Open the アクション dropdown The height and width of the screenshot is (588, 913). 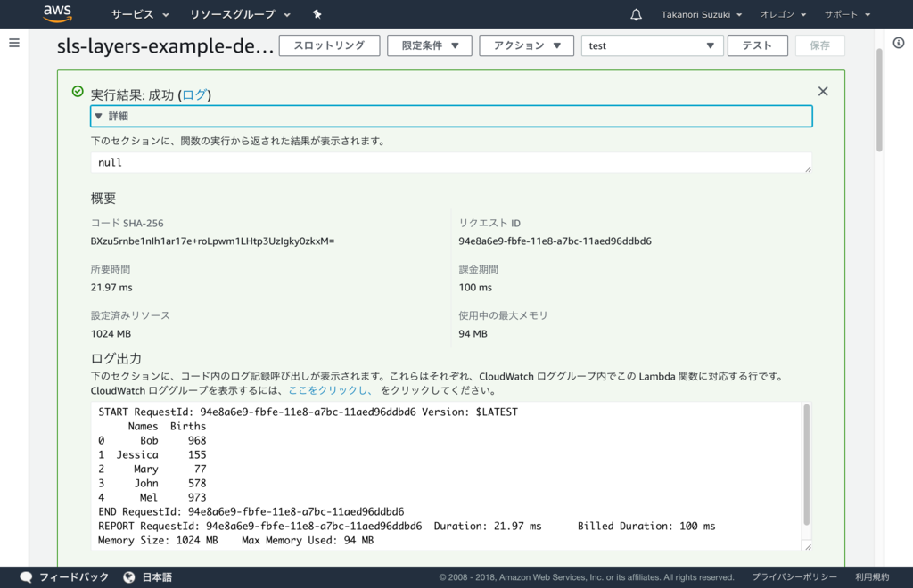[526, 45]
